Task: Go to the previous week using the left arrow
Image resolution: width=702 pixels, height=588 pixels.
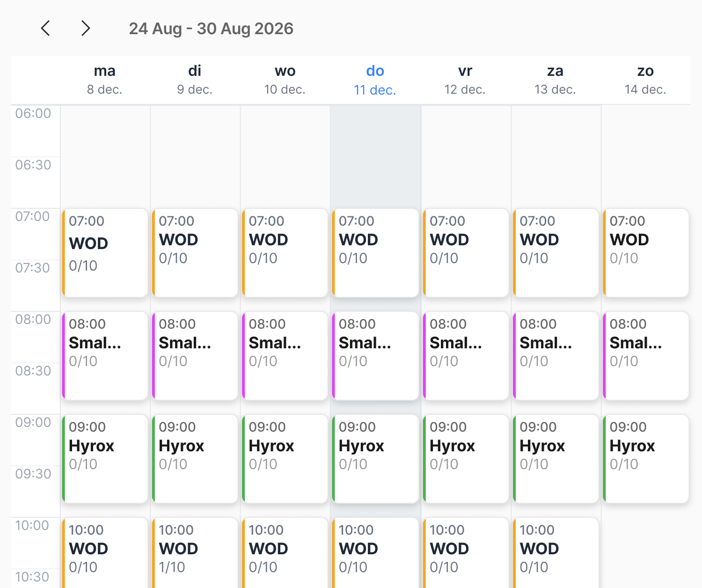Action: (x=45, y=29)
